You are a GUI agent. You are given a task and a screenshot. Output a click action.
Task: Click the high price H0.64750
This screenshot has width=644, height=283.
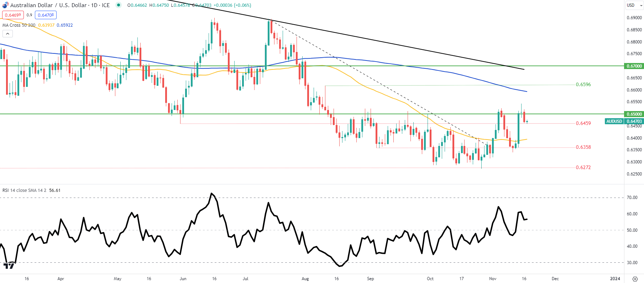pos(159,5)
